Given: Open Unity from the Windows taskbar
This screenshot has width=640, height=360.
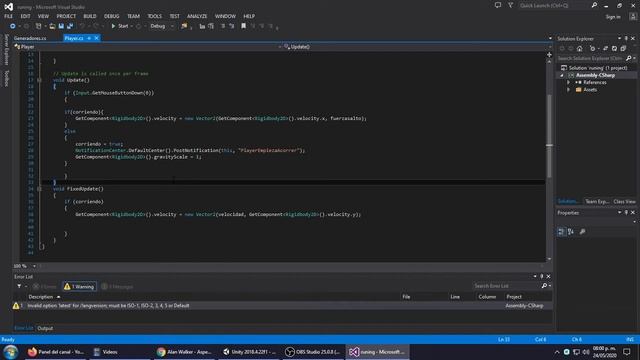Looking at the screenshot, I should pyautogui.click(x=249, y=352).
